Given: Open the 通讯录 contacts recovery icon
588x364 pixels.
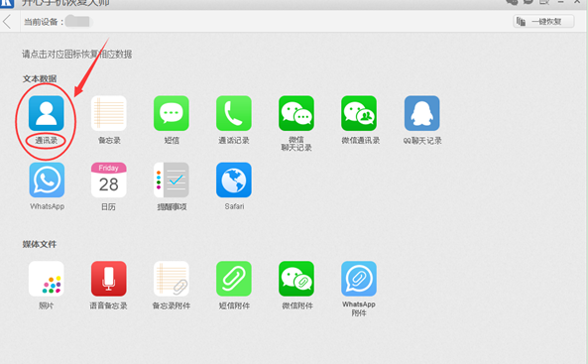Looking at the screenshot, I should click(47, 113).
